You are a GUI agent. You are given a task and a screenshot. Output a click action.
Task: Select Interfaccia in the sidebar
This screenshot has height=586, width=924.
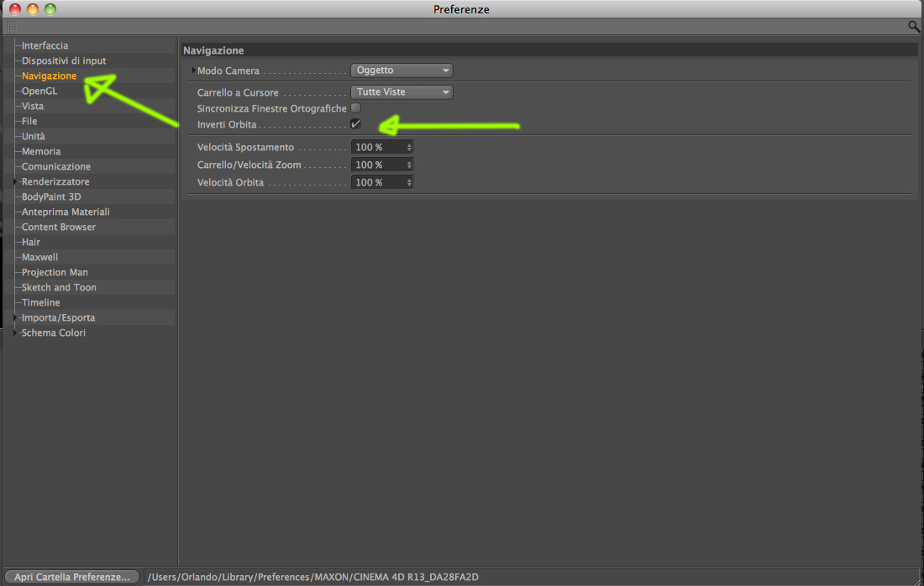(x=45, y=45)
